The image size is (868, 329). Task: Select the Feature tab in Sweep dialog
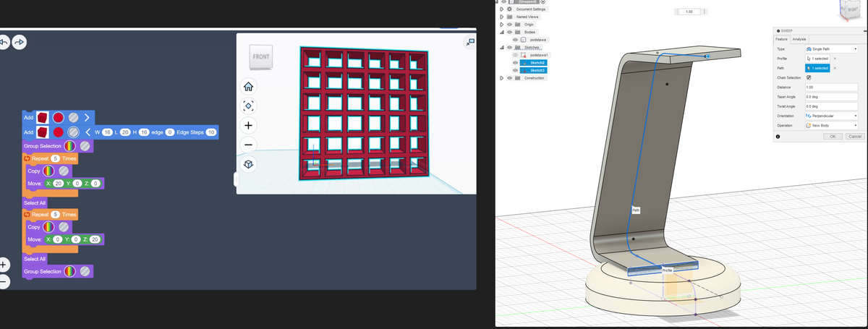781,39
